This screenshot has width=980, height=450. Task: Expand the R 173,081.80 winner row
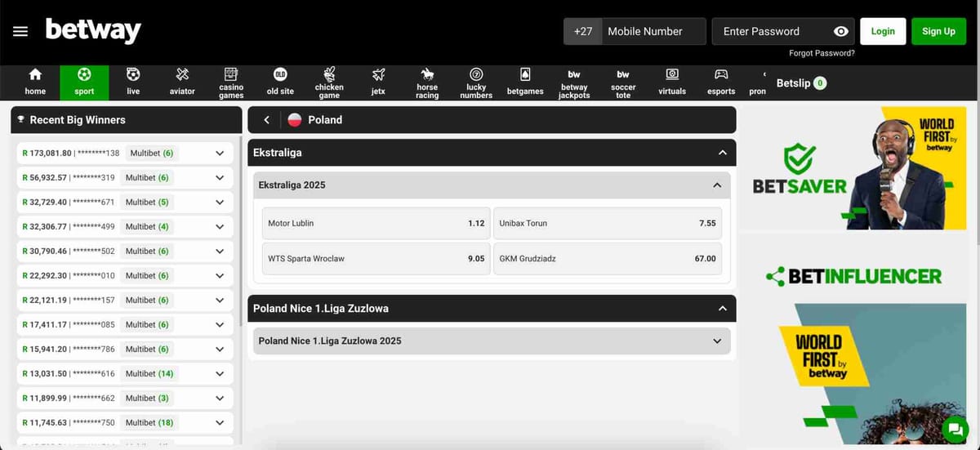point(220,153)
